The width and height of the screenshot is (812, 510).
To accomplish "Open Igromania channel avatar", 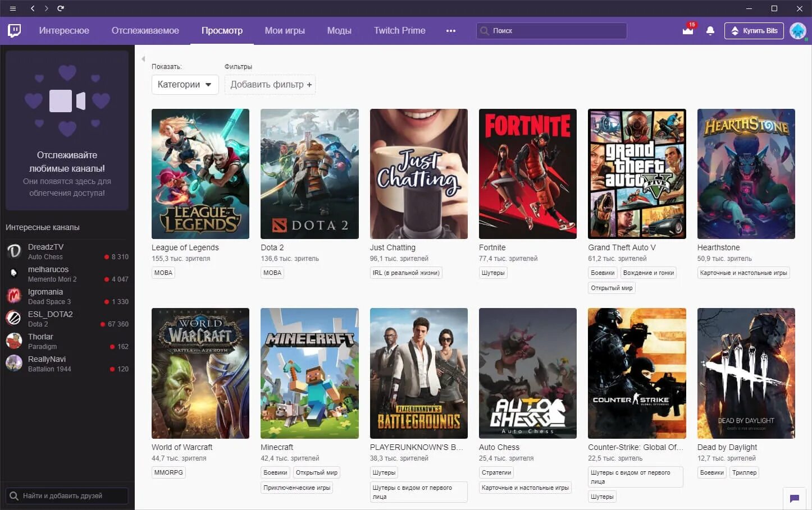I will tap(14, 296).
